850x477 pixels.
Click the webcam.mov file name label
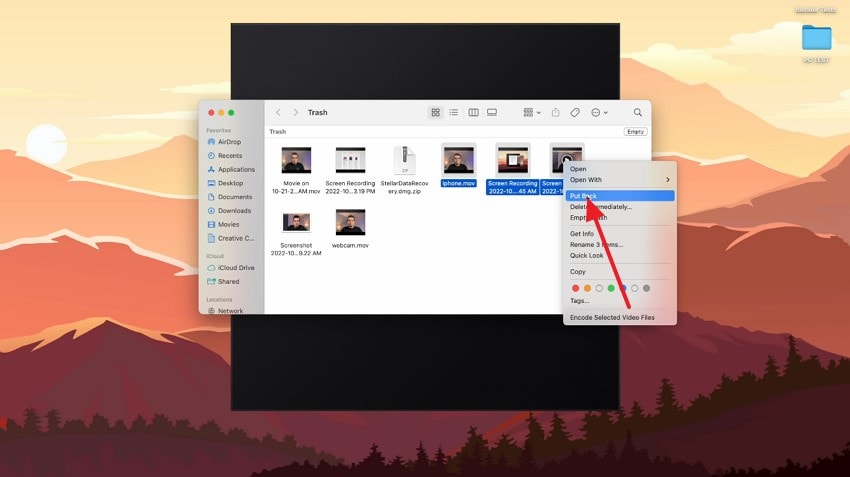(350, 246)
